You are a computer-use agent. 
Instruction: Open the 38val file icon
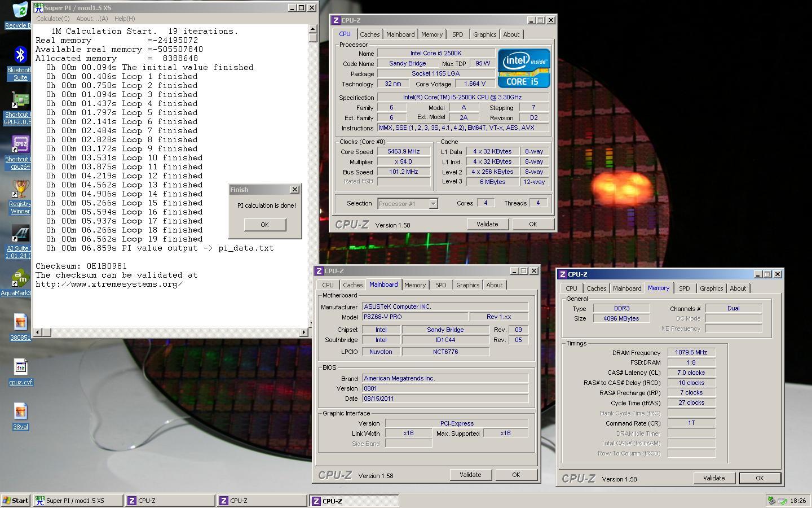click(x=20, y=411)
